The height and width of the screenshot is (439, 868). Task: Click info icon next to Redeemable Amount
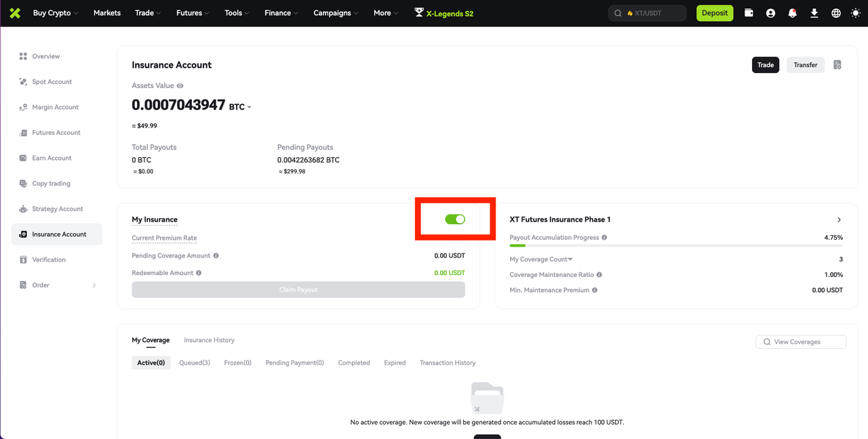coord(199,273)
